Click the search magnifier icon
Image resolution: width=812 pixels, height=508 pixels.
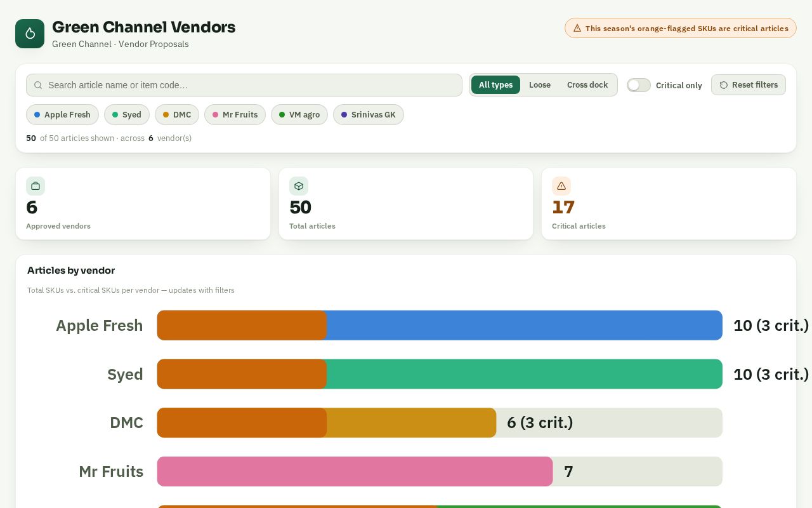pos(38,85)
